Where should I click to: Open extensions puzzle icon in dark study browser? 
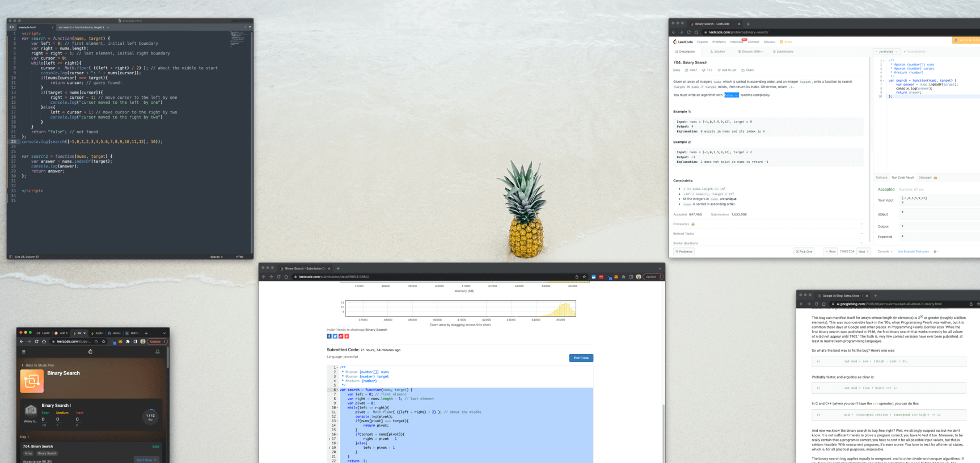(128, 342)
